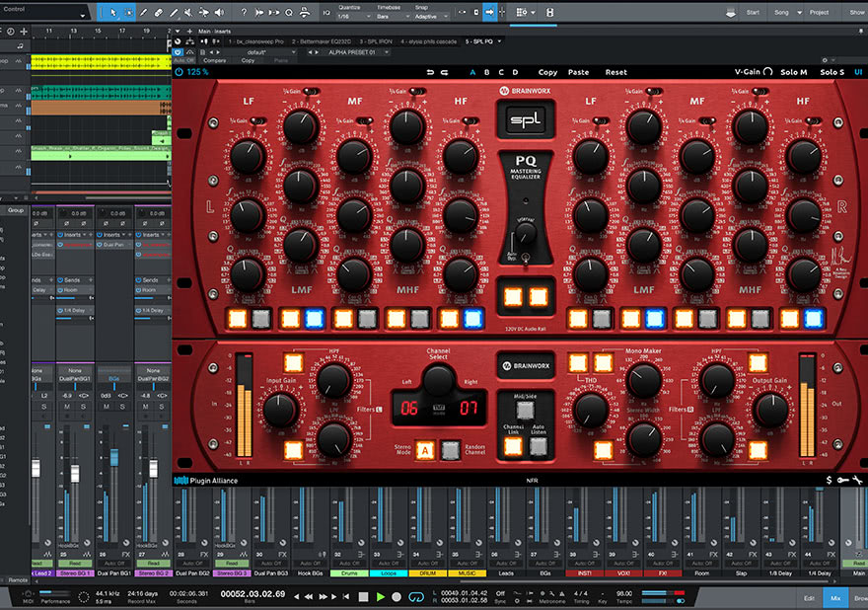Click the Fast Forward button in transport
868x610 pixels.
pos(323,597)
